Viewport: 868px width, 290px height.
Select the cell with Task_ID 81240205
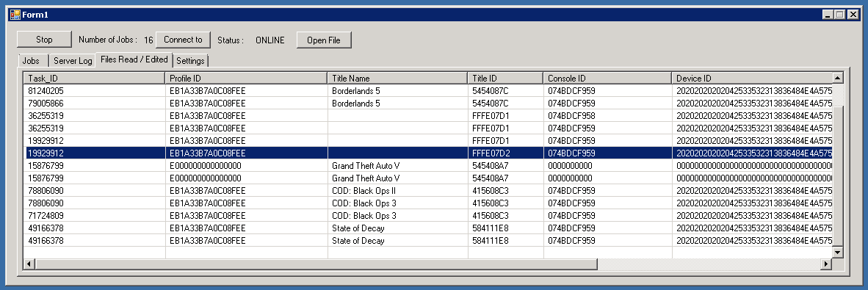(95, 90)
